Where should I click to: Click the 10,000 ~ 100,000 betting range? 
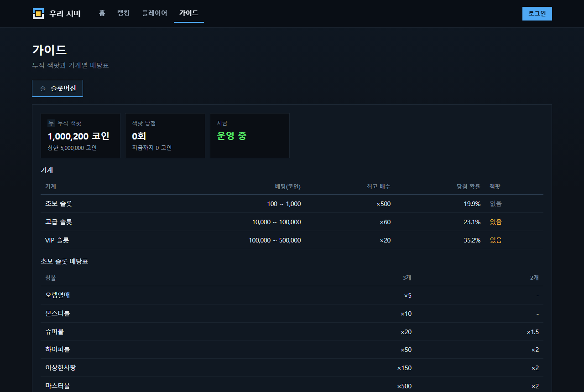[276, 222]
